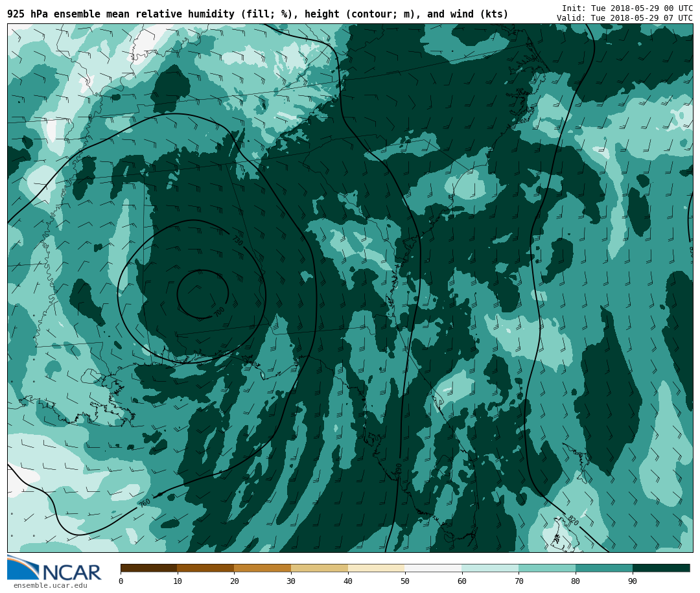This screenshot has height=593, width=700.
Task: Click the 50 tick label on colorbar
Action: tap(405, 581)
